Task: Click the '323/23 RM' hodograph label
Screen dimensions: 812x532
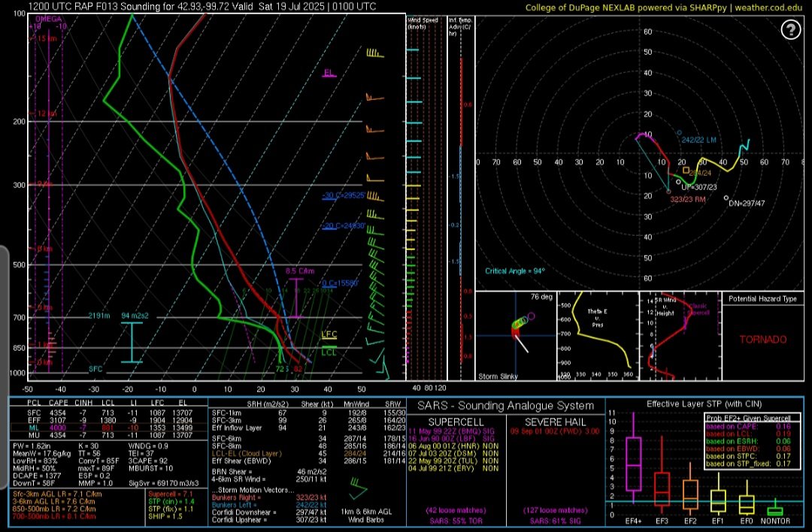Action: pyautogui.click(x=688, y=198)
